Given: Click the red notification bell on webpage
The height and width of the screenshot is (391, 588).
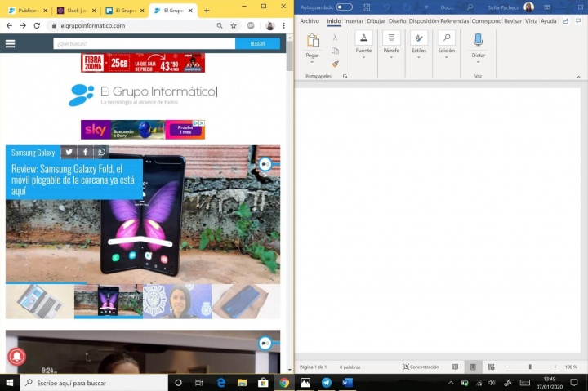Looking at the screenshot, I should (x=16, y=357).
